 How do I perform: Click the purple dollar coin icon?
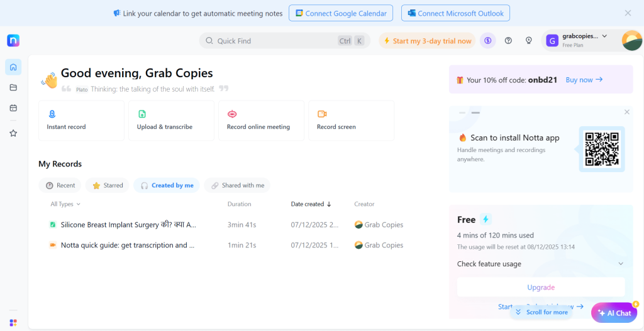(x=488, y=41)
